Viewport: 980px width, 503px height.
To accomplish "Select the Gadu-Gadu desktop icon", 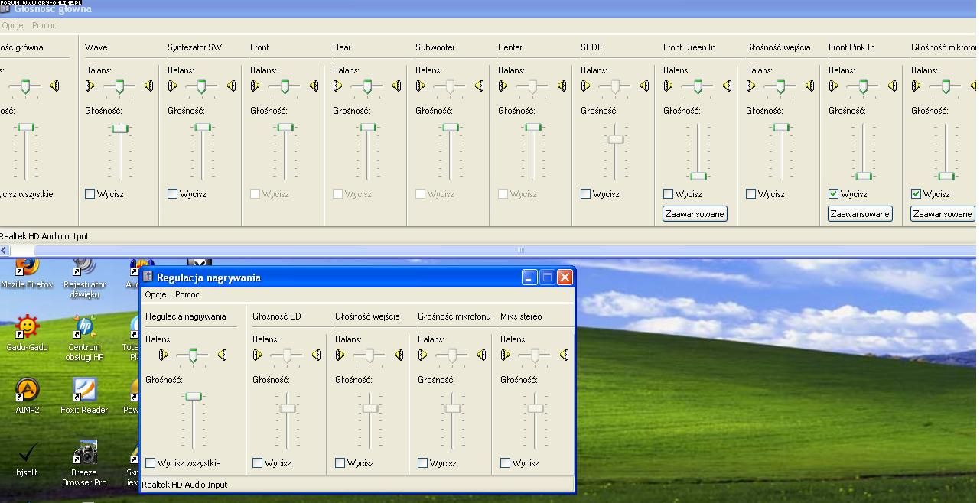I will [27, 333].
